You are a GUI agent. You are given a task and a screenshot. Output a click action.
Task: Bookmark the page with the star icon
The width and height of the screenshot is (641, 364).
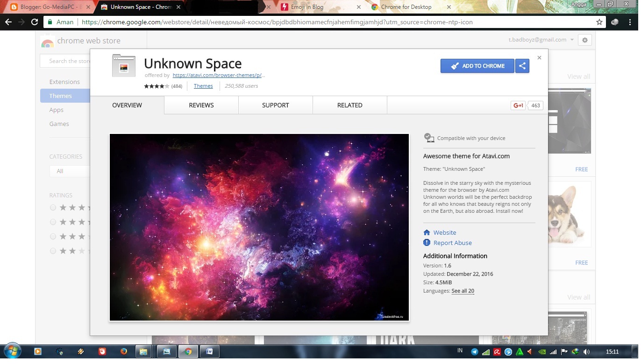tap(598, 21)
